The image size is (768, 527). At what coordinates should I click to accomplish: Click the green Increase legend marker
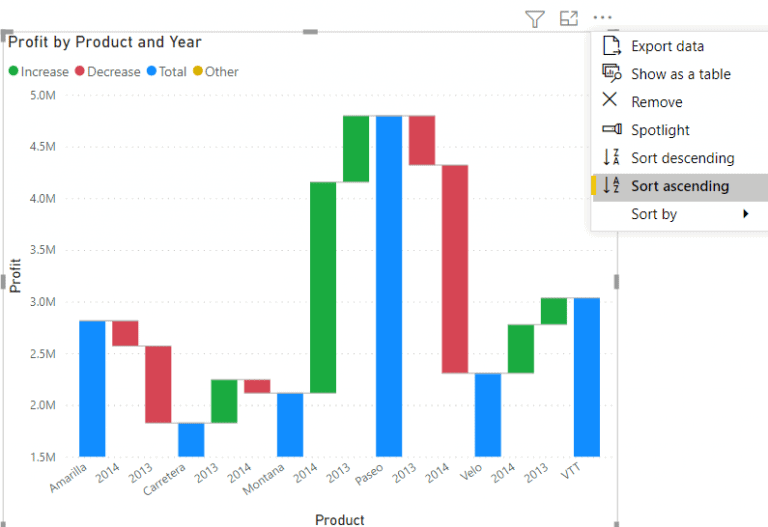[14, 71]
